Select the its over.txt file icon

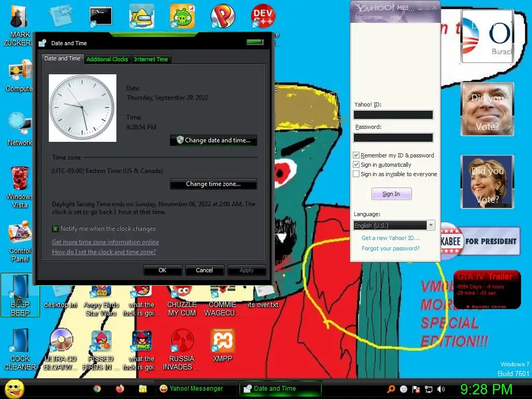[263, 297]
